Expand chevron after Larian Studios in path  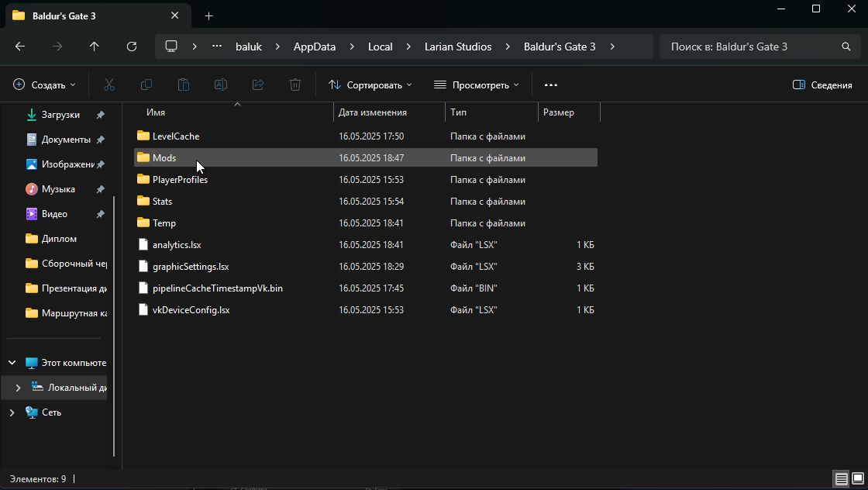click(508, 47)
